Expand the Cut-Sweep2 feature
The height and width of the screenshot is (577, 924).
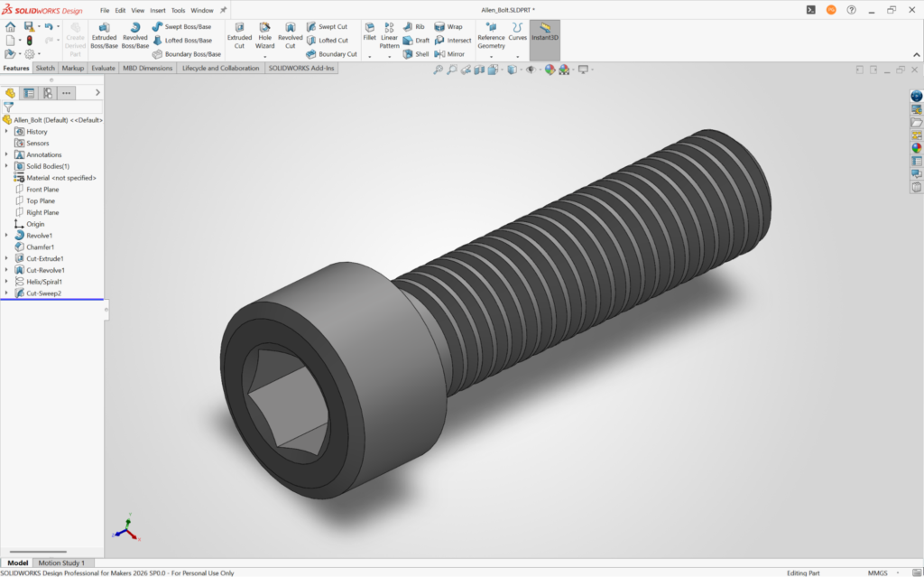pos(6,293)
